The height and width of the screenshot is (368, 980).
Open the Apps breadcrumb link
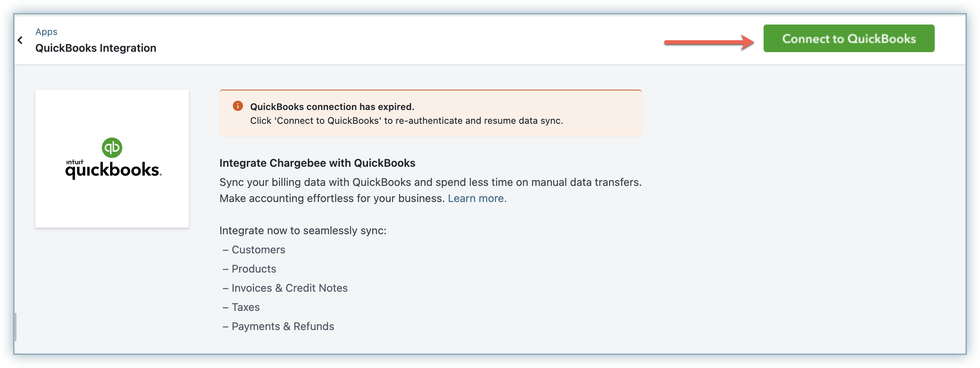tap(46, 32)
